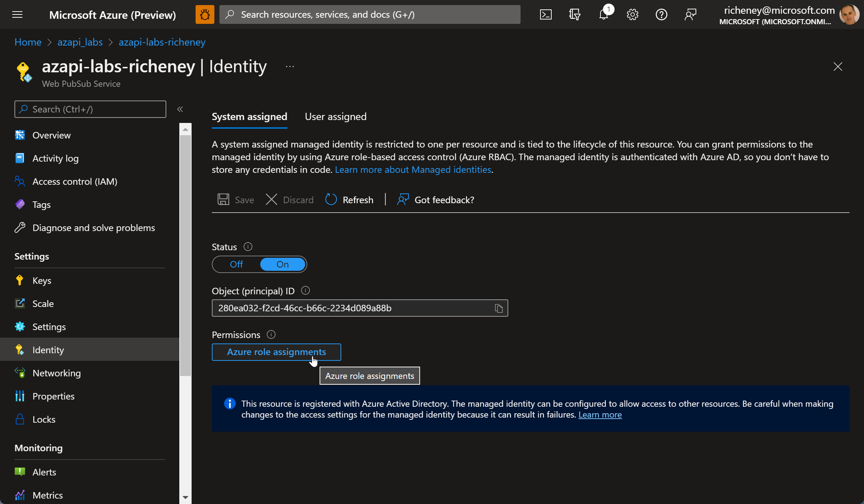Select the System assigned tab
Screen dimensions: 864x504
tap(249, 116)
